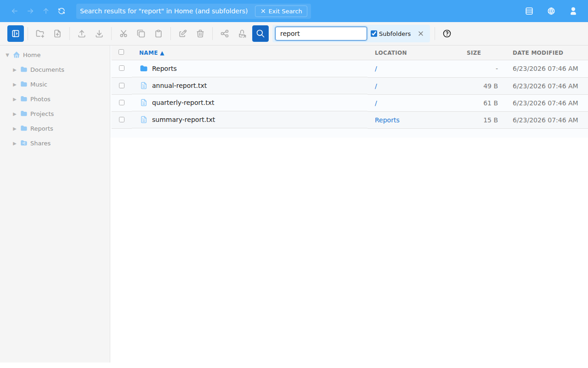
Task: Open the Reports location link for summary-report.txt
Action: point(387,120)
